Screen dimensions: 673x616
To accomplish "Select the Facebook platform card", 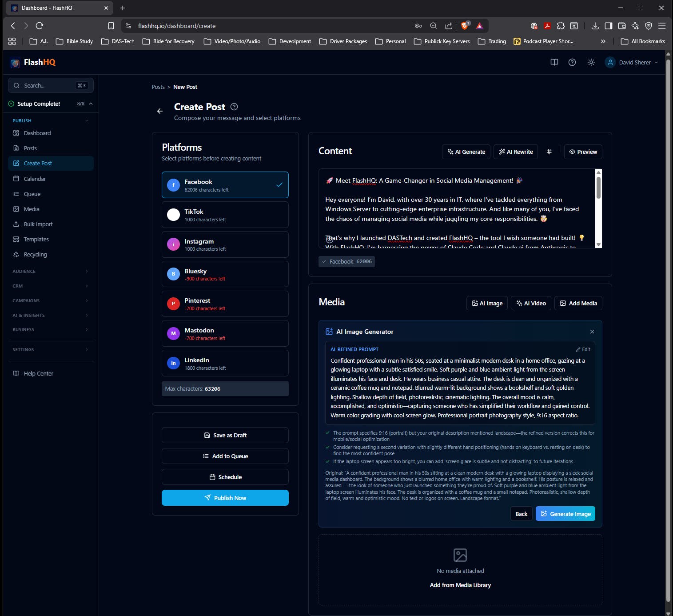I will 225,185.
